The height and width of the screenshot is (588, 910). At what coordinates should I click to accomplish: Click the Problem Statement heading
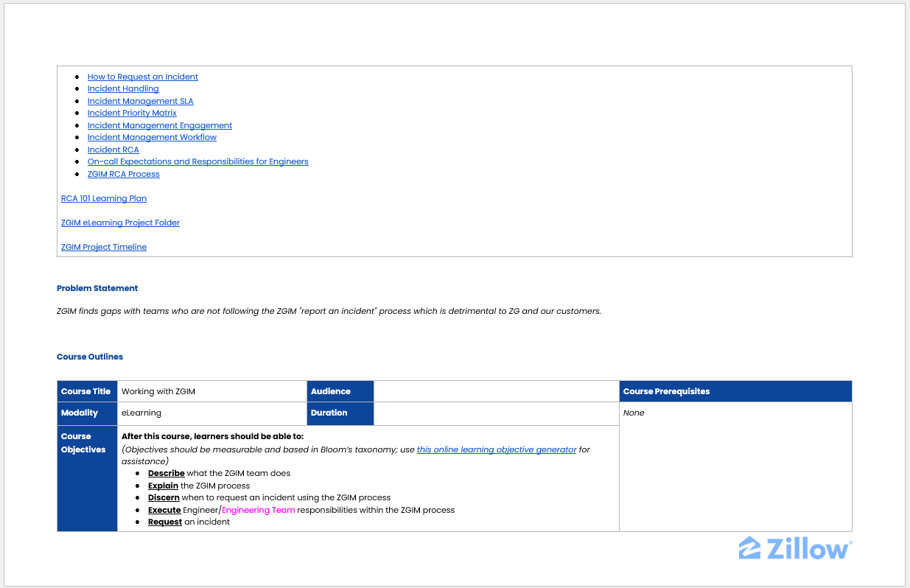click(x=97, y=288)
